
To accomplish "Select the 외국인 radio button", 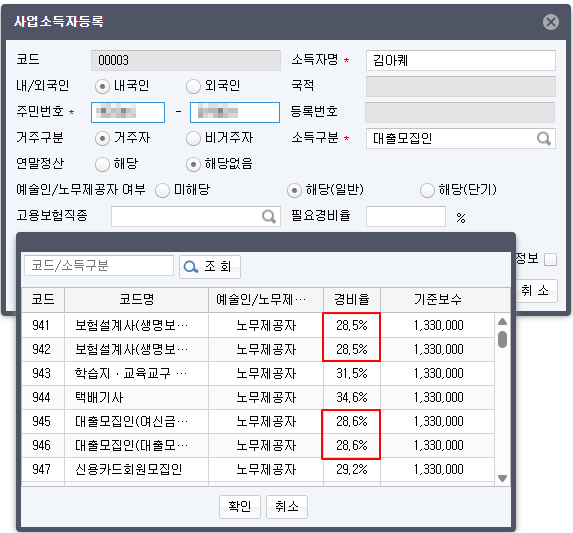I will (193, 87).
